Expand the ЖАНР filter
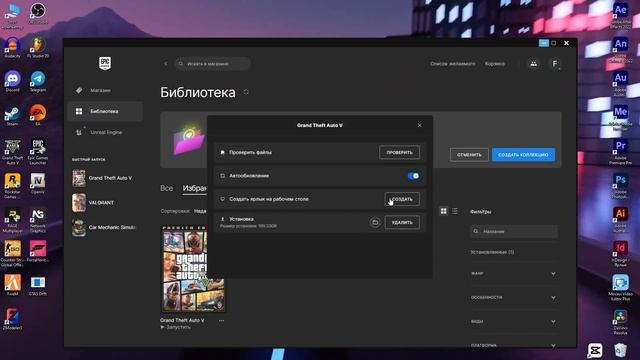 click(x=513, y=273)
